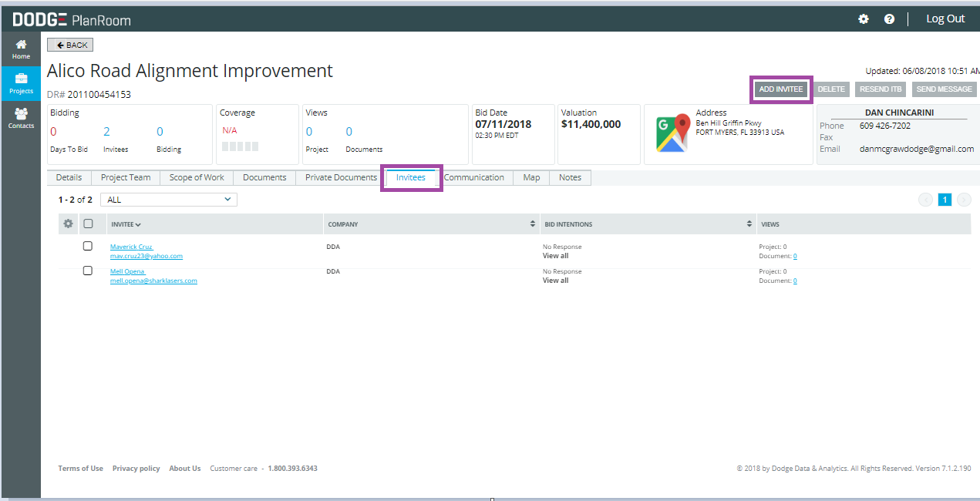Open mav.cruz23@yahoo.com email link

click(x=146, y=256)
